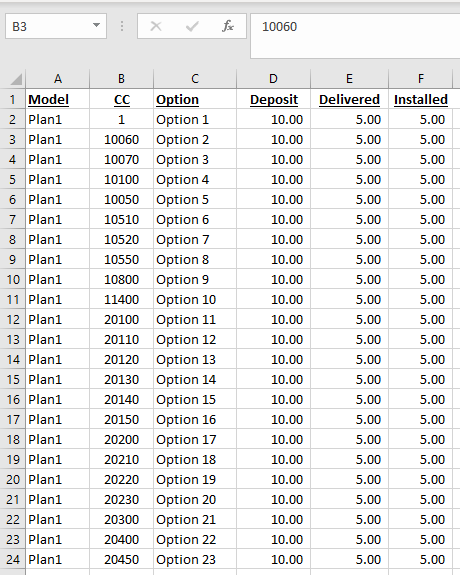Select cell with CC value 20200
Screen dimensions: 460x575
[x=121, y=439]
